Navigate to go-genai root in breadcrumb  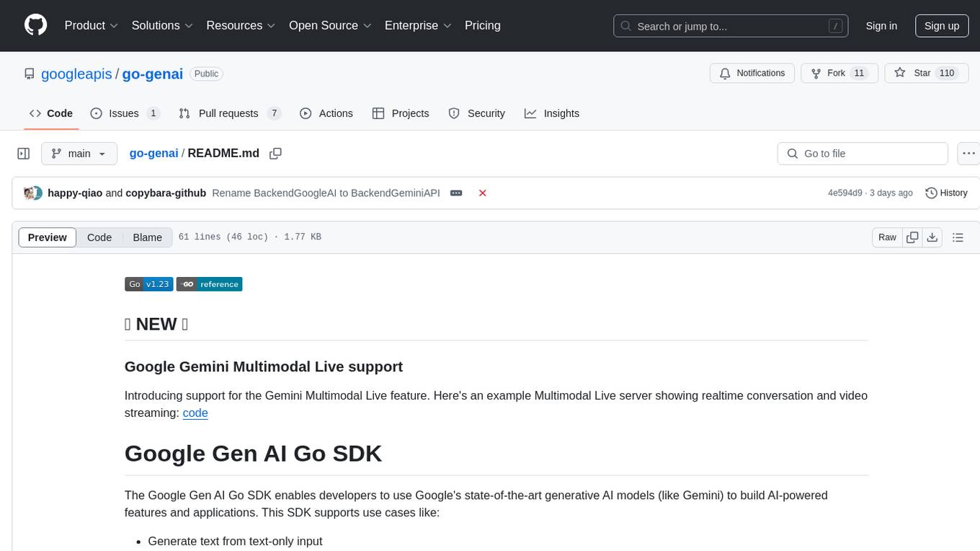pyautogui.click(x=153, y=153)
